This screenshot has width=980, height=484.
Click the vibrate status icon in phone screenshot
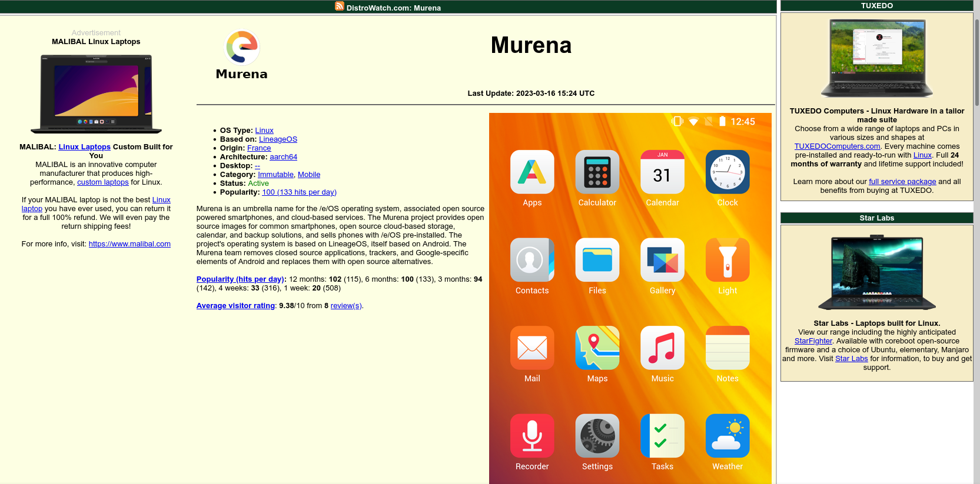677,121
